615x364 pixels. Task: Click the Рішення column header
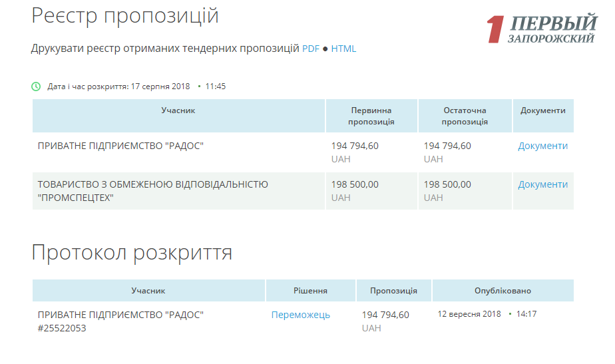[x=310, y=291]
